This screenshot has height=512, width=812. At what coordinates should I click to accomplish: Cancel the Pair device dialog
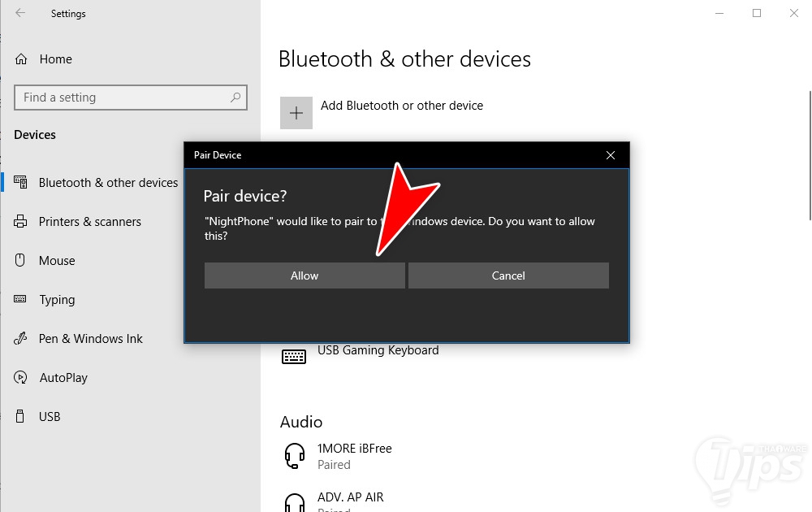coord(508,276)
